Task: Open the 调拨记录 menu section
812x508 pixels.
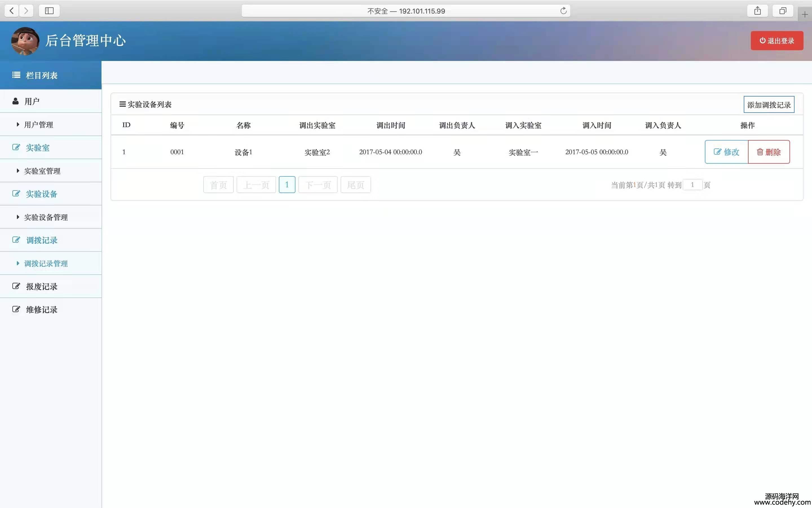Action: pyautogui.click(x=51, y=240)
